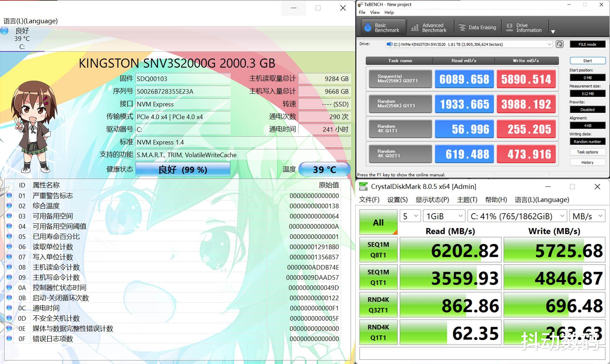
Task: Click the status dot for attribute 05 已用寿命百分比
Action: pos(9,236)
